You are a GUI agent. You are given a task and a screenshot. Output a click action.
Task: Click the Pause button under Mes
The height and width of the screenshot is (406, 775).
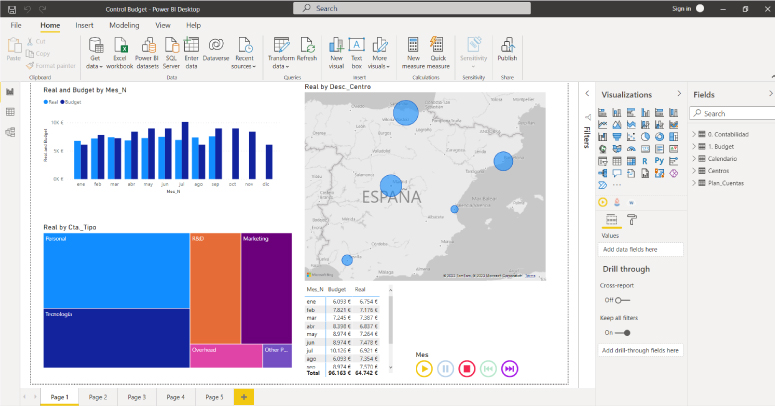tap(445, 369)
